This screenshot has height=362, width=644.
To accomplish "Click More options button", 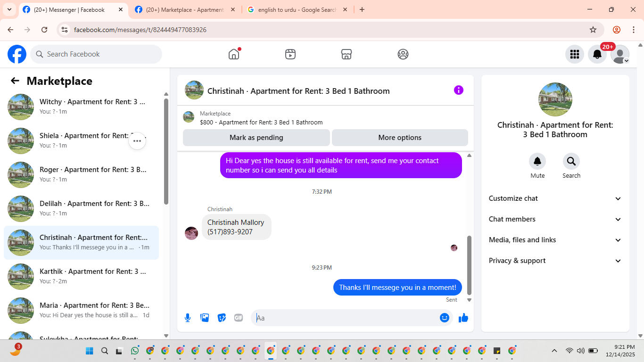I will point(400,138).
